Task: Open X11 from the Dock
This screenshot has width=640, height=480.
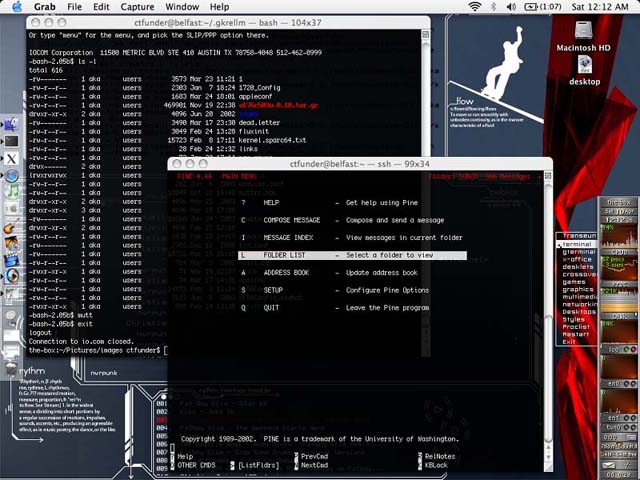Action: [x=11, y=158]
